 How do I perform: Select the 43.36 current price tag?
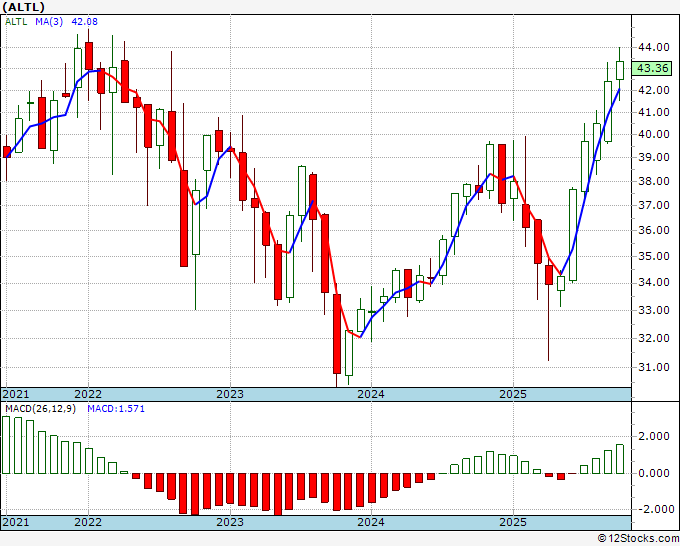(x=652, y=69)
